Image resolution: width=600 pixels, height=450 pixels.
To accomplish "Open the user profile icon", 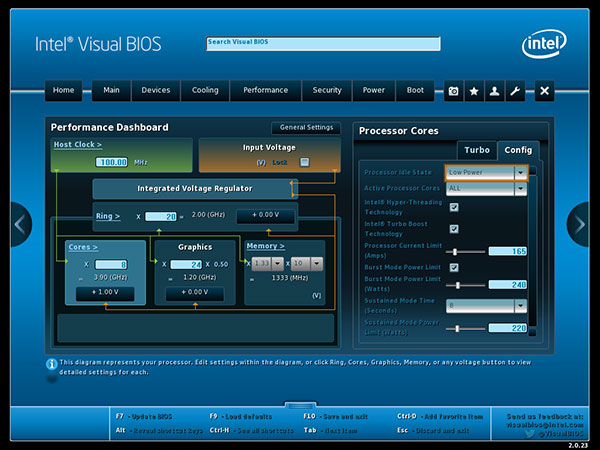I will click(494, 91).
